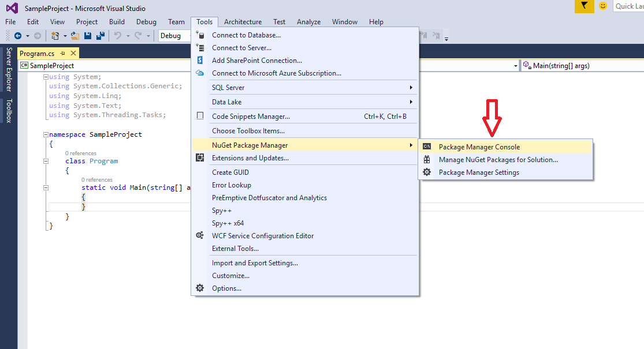The width and height of the screenshot is (644, 349).
Task: Click the Navigate Forward toolbar arrow
Action: click(x=38, y=36)
